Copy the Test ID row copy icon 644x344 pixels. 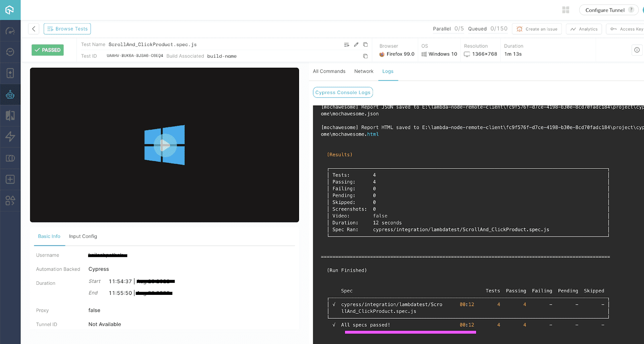(365, 56)
